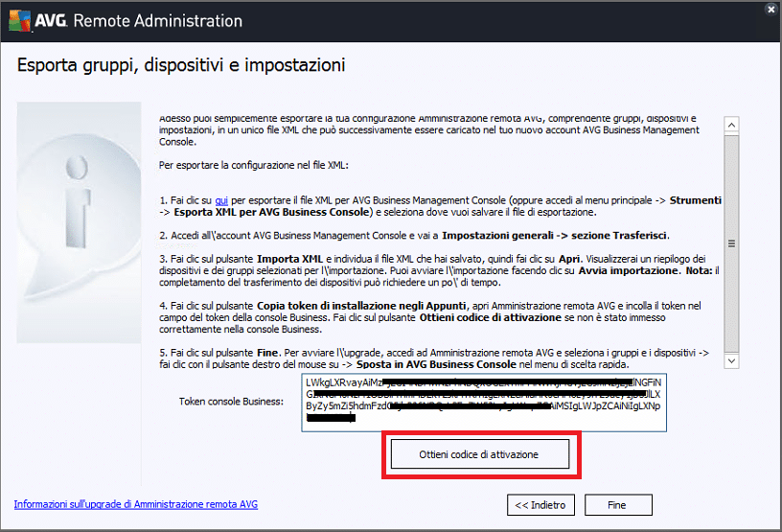The width and height of the screenshot is (782, 532).
Task: Open the "qui" link to export XML
Action: click(221, 200)
